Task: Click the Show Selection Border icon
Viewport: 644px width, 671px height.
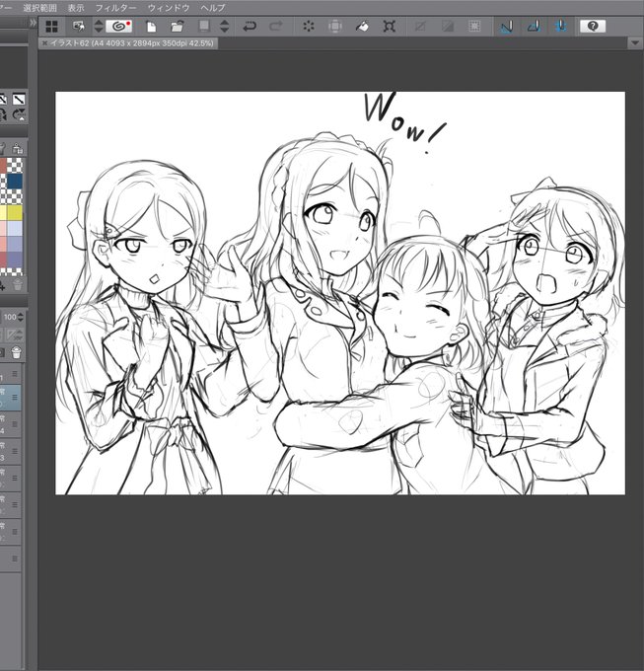Action: tap(474, 27)
